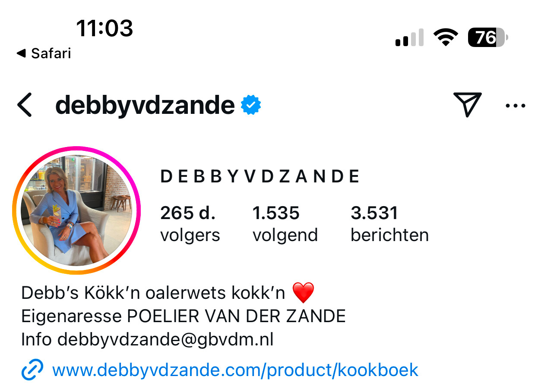This screenshot has width=557, height=392.
Task: Open the debbyvdzande.com kookboek link
Action: pyautogui.click(x=235, y=370)
